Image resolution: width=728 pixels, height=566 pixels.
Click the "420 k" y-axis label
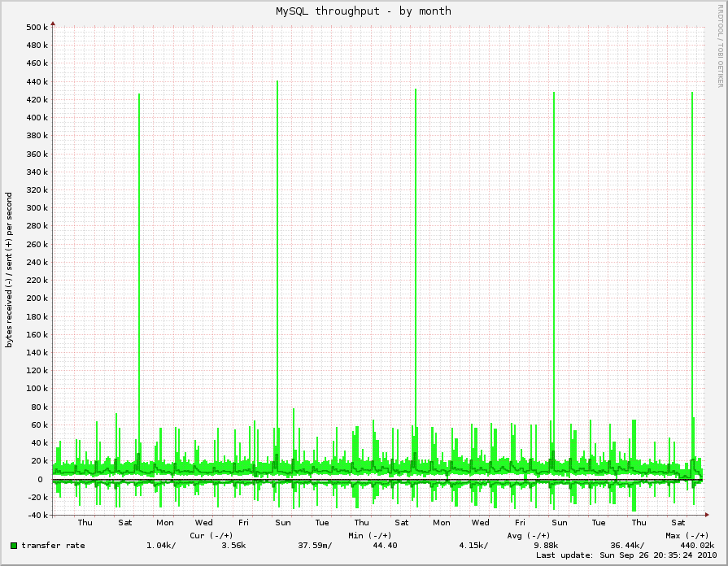click(37, 100)
